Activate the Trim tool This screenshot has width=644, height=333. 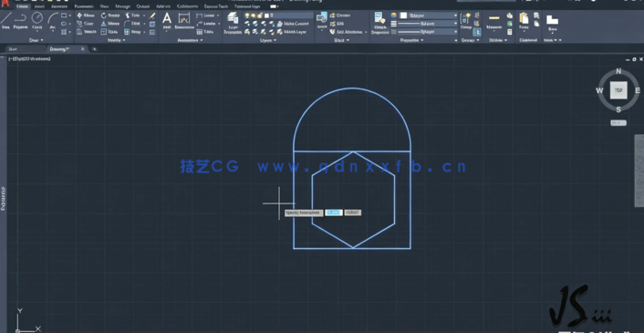coord(132,16)
